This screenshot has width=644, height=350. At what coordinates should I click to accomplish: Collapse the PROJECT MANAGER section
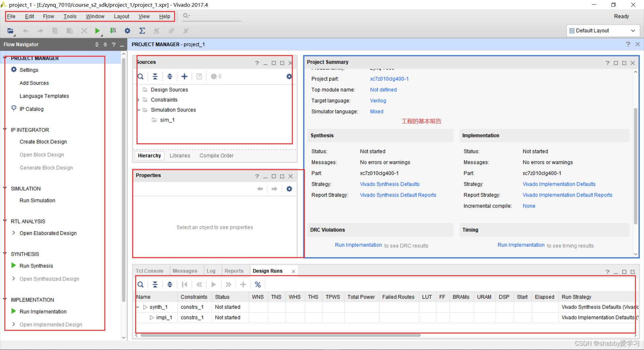point(5,58)
